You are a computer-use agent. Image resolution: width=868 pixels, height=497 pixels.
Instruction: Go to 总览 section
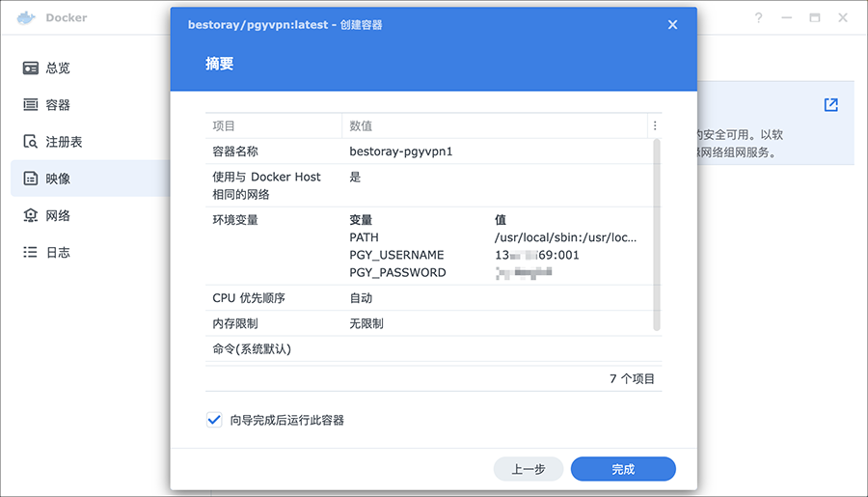58,68
